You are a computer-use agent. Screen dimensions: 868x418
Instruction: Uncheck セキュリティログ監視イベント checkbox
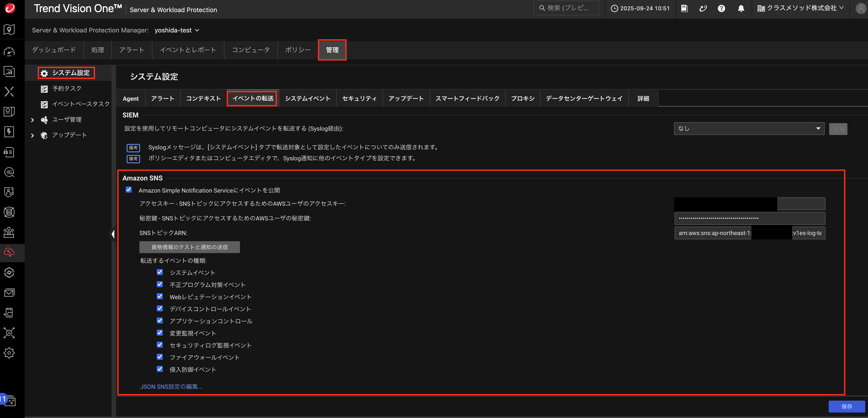click(x=160, y=345)
